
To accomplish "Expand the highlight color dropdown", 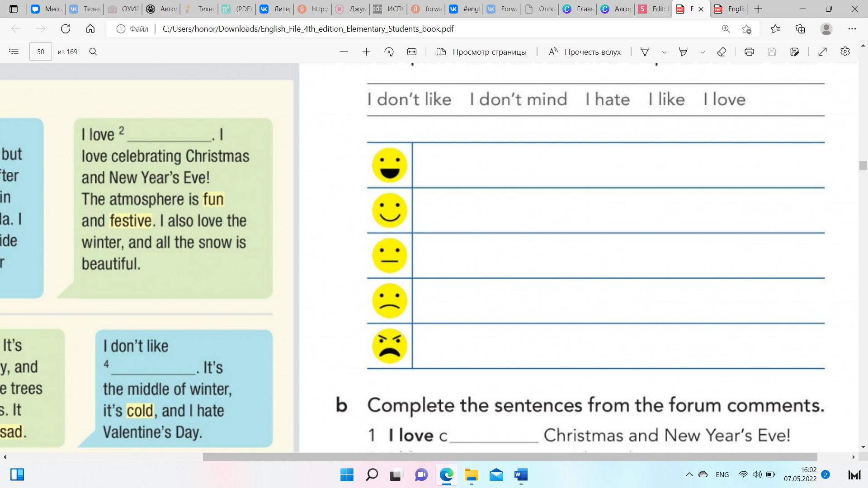I will pos(703,52).
